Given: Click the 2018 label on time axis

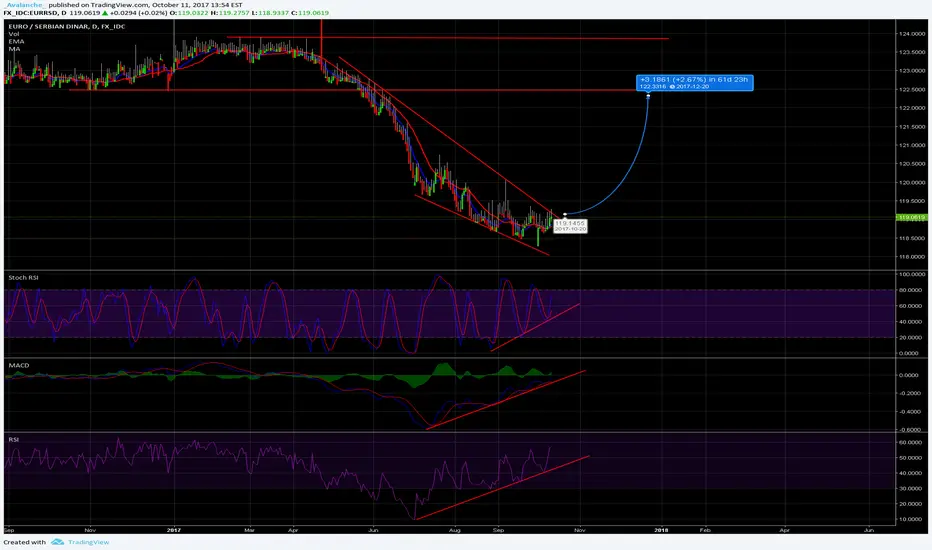Looking at the screenshot, I should pyautogui.click(x=661, y=529).
